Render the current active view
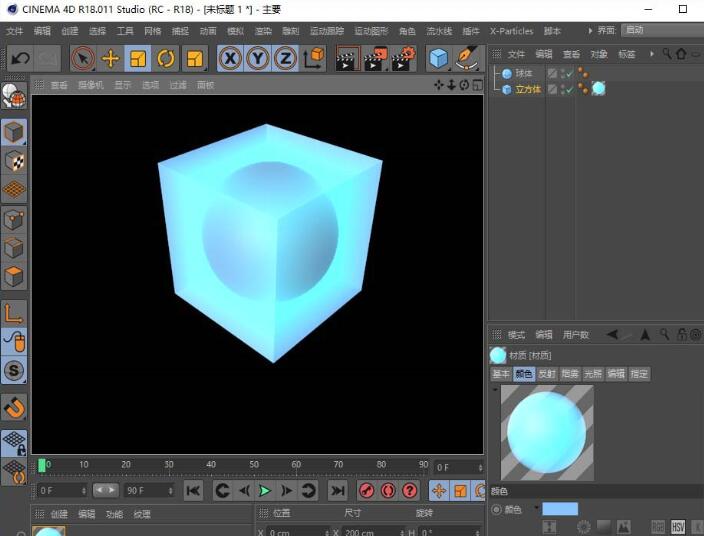704x536 pixels. pos(346,59)
